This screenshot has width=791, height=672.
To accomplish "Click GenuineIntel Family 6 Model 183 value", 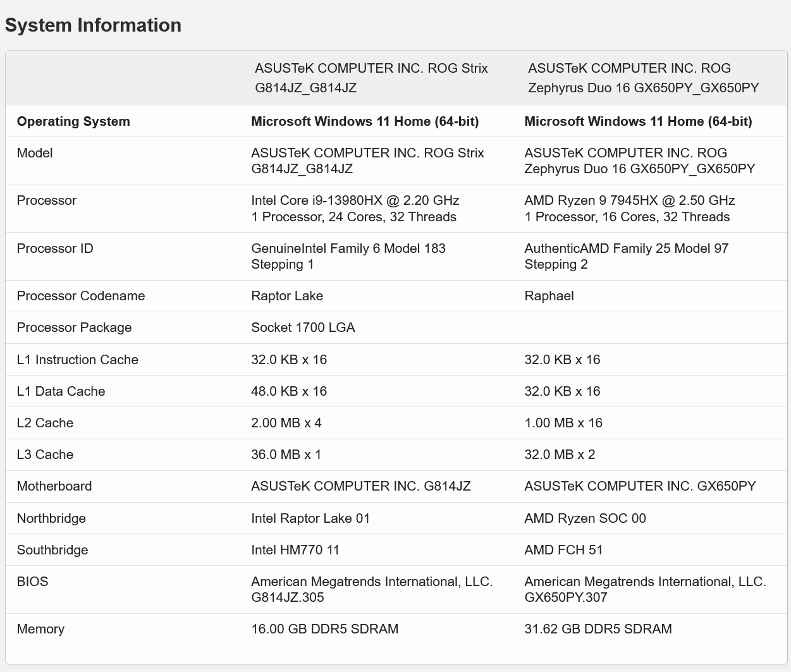I will 348,256.
